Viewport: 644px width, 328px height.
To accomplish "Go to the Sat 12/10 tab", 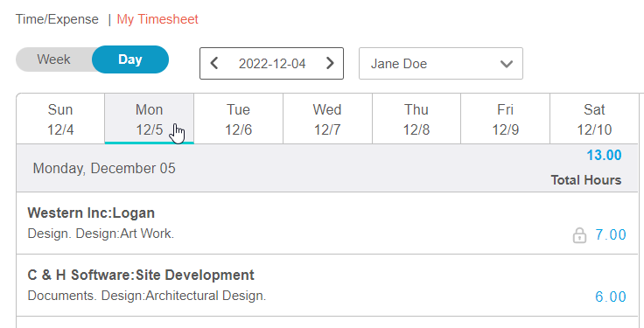I will 594,119.
